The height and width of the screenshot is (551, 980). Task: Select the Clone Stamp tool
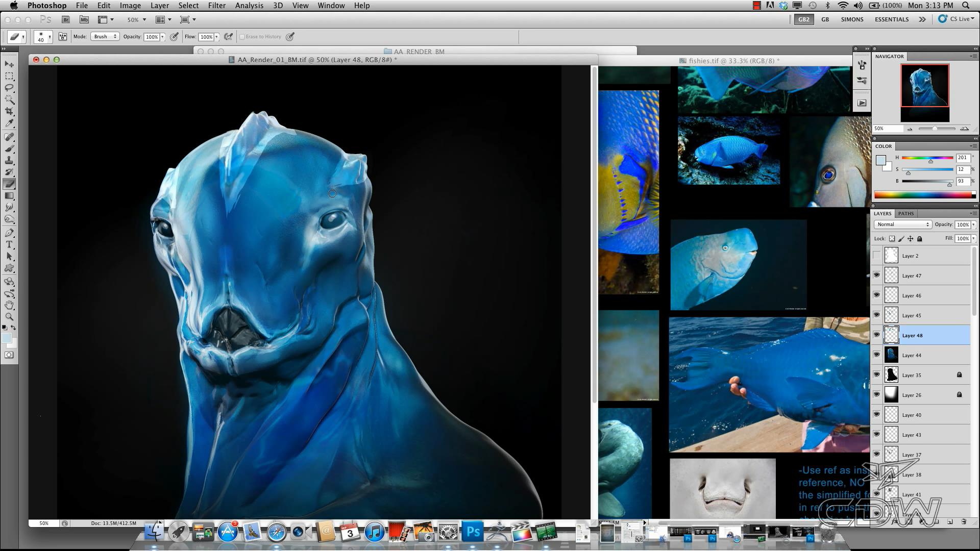point(9,160)
